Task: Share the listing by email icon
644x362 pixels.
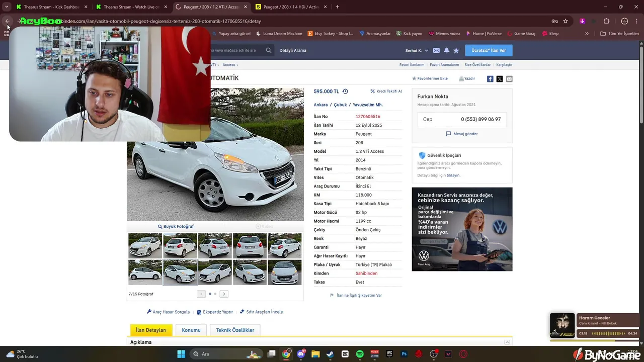Action: [x=509, y=79]
